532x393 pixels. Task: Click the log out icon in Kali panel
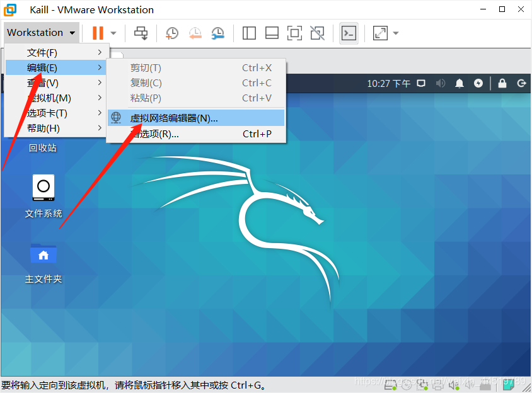[x=521, y=83]
